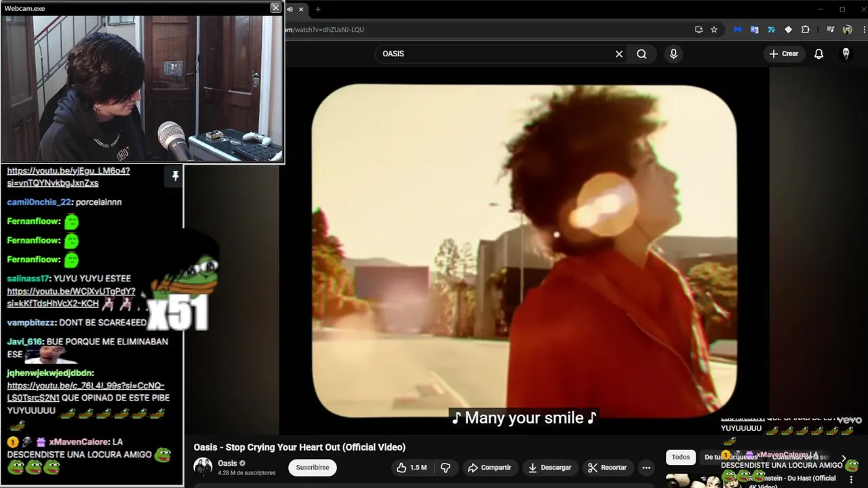Open the Extensions puzzle-piece menu
This screenshot has height=488, width=868.
[806, 30]
